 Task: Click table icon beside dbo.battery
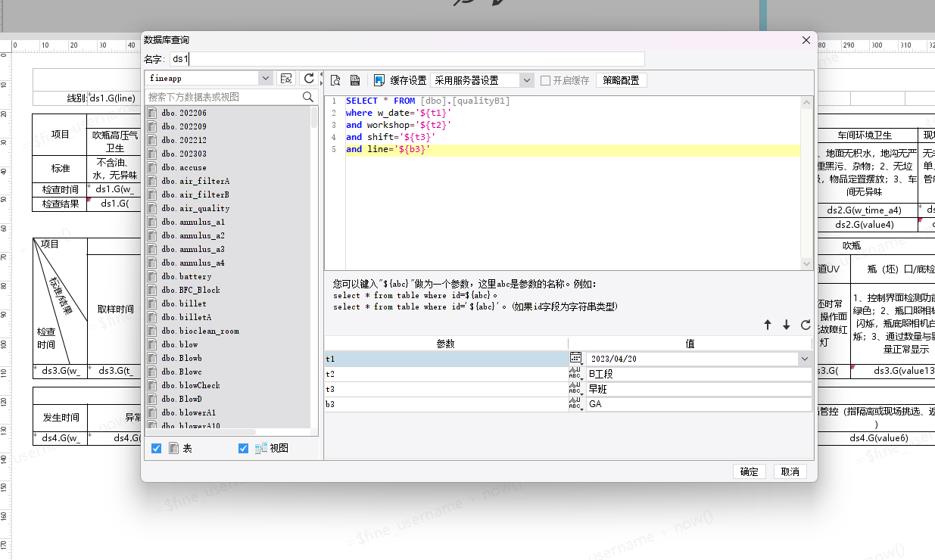tap(152, 276)
